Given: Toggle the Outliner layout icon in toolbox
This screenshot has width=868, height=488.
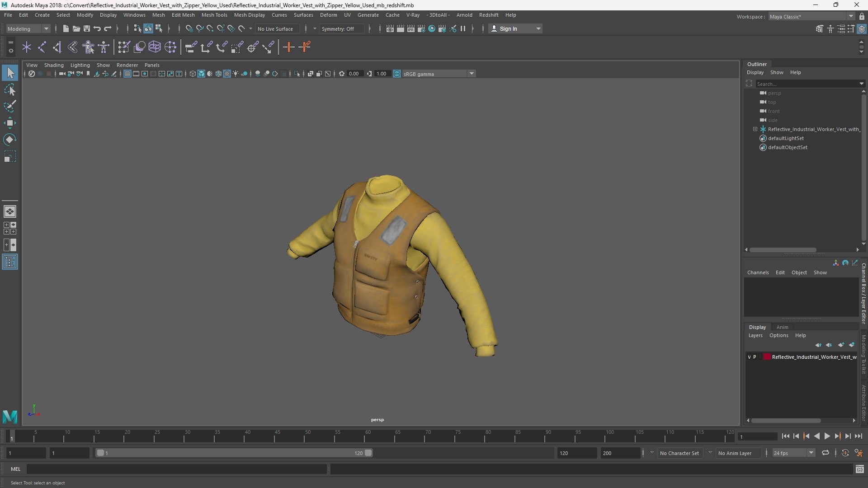Looking at the screenshot, I should pos(10,262).
